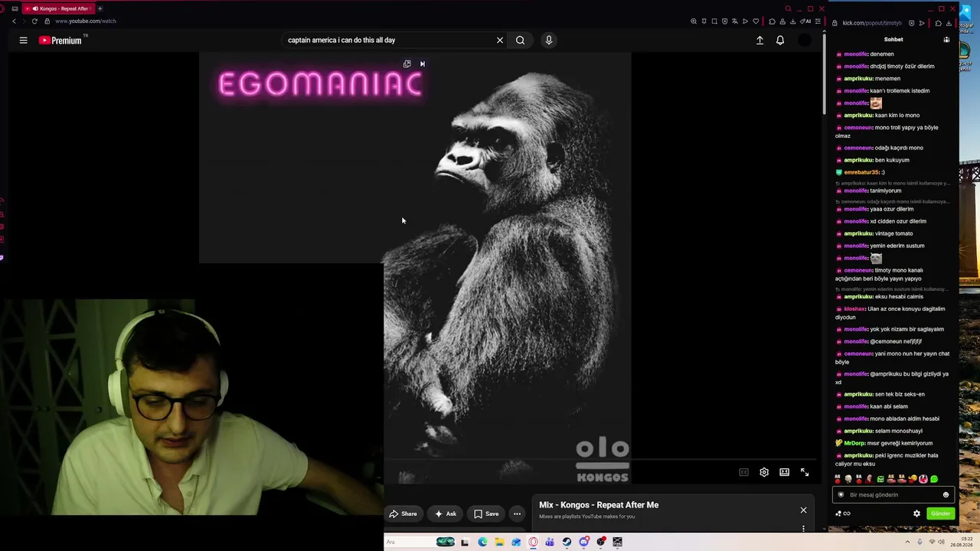Click the chat message input field
The width and height of the screenshot is (980, 551).
tap(892, 494)
